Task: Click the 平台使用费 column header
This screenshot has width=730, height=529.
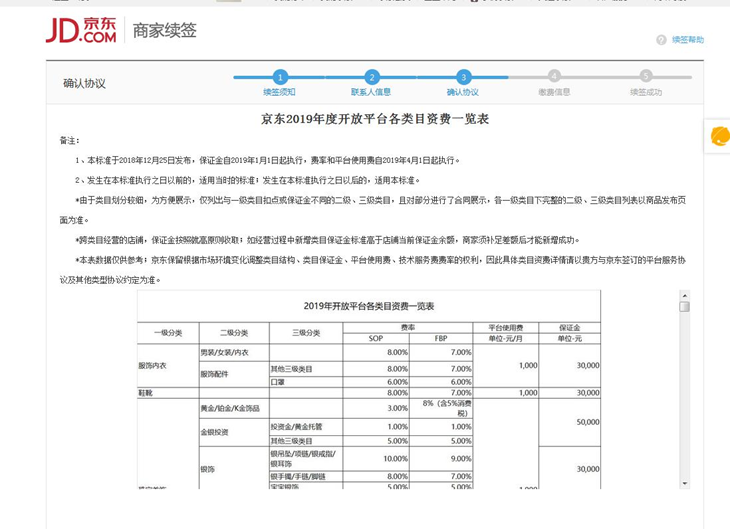Action: click(x=506, y=328)
